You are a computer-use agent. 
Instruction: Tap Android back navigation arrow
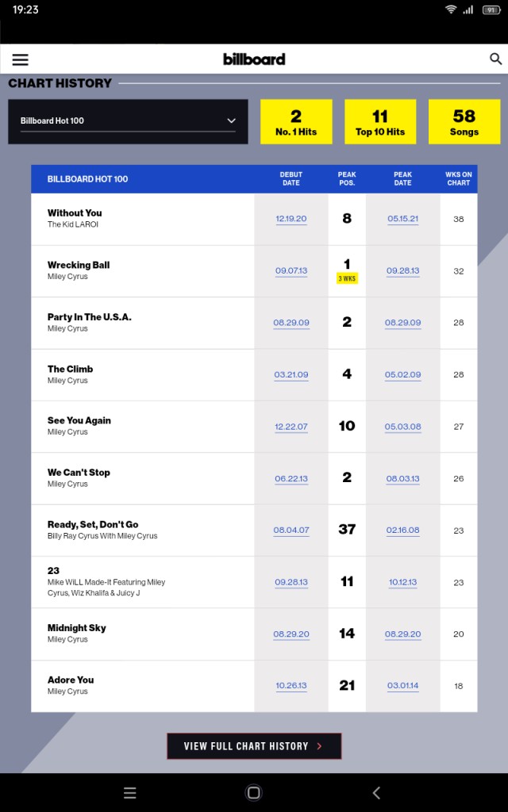(x=377, y=792)
